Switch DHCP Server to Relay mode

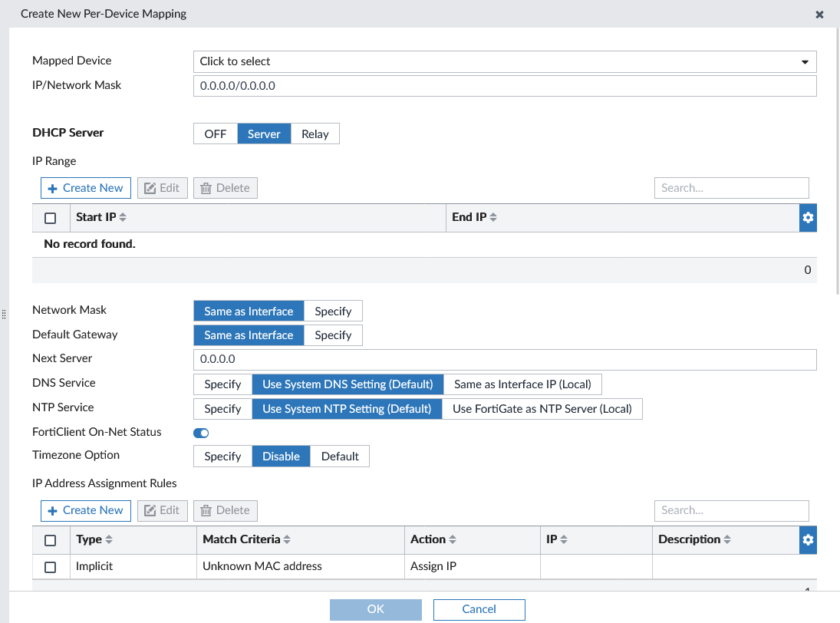tap(315, 133)
